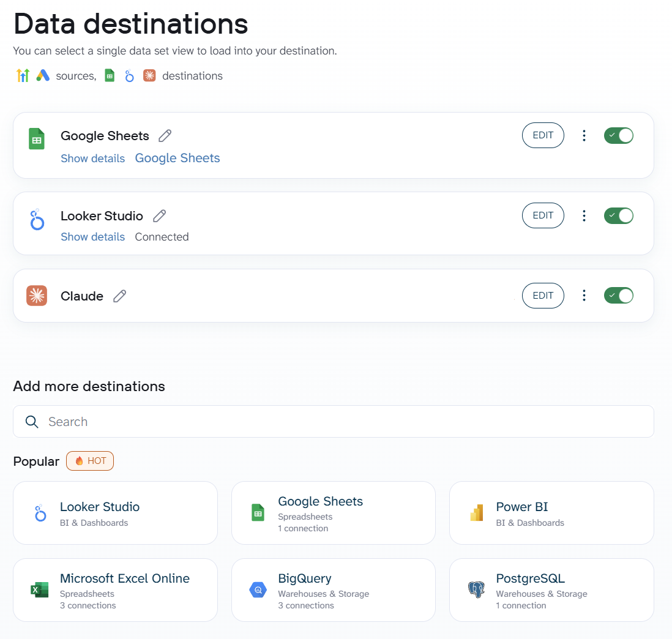Screen dimensions: 672x639
Task: Click the Claude icon in summary line
Action: point(149,75)
